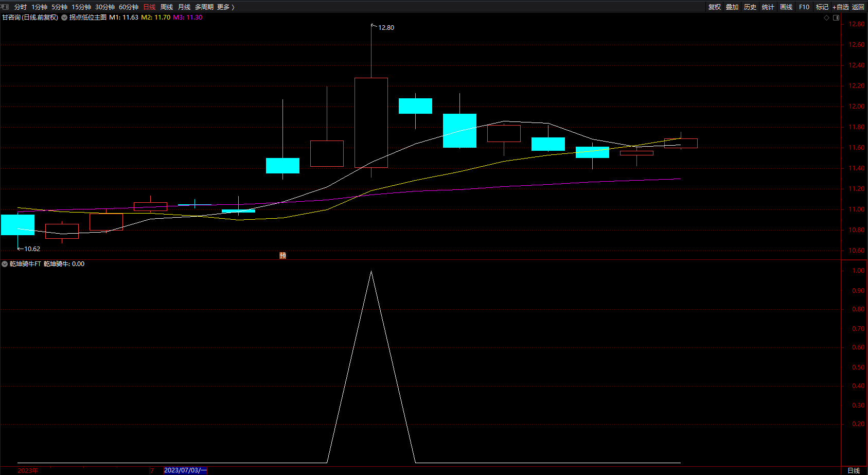This screenshot has width=868, height=475.
Task: Click the 12.80 high price candlestick
Action: tap(371, 122)
